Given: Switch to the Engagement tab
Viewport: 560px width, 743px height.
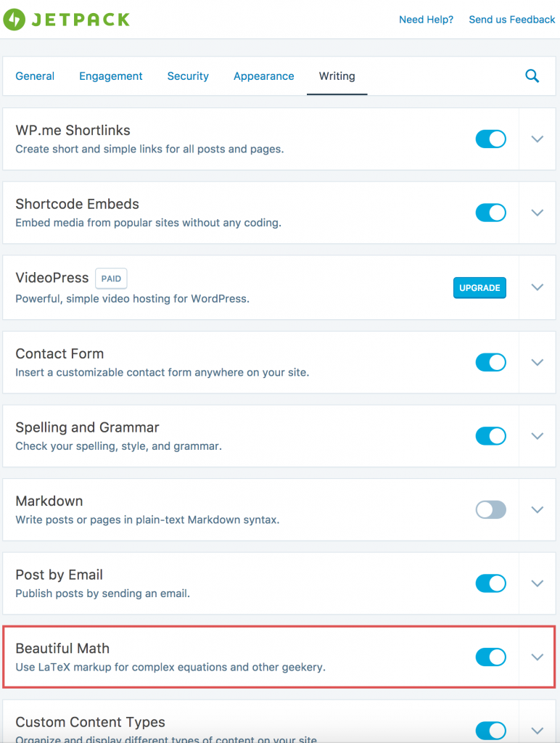Looking at the screenshot, I should pos(111,76).
